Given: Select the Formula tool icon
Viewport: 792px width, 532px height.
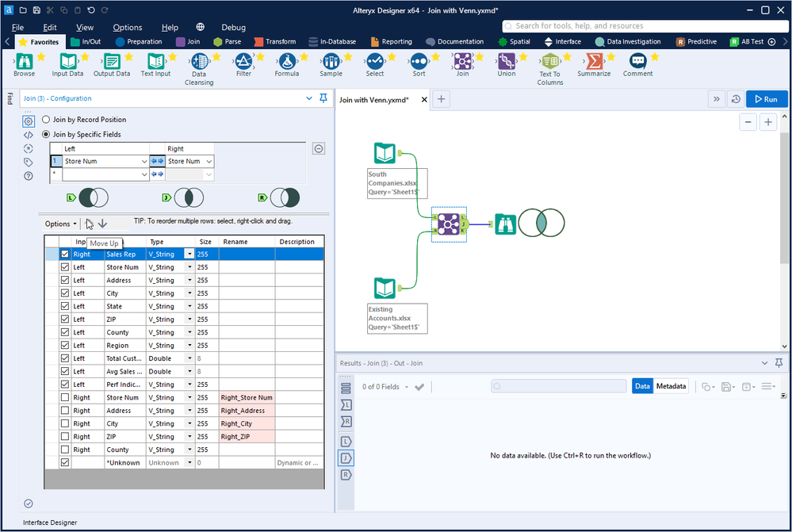Looking at the screenshot, I should (287, 62).
